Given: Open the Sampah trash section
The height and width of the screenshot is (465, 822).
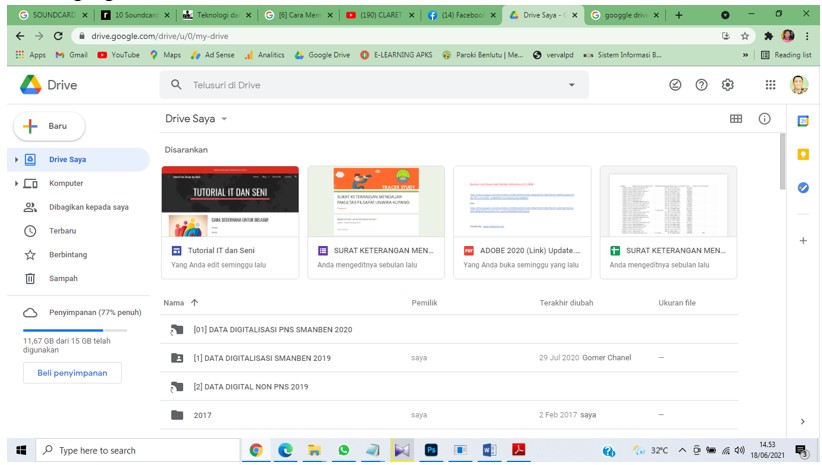Looking at the screenshot, I should 62,278.
